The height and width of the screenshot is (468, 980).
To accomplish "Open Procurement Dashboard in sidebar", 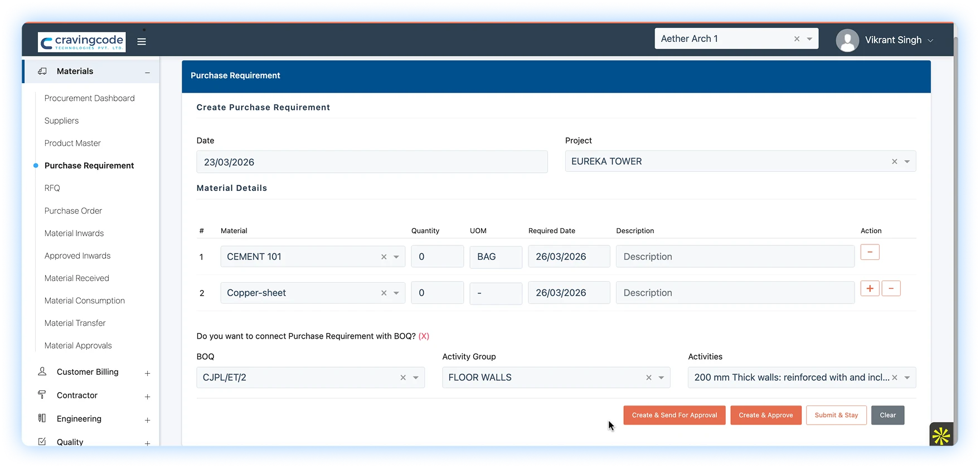I will [90, 98].
